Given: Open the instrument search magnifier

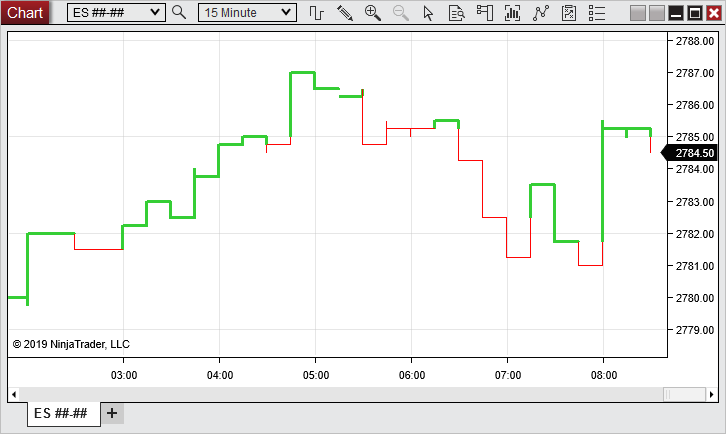Looking at the screenshot, I should point(179,13).
